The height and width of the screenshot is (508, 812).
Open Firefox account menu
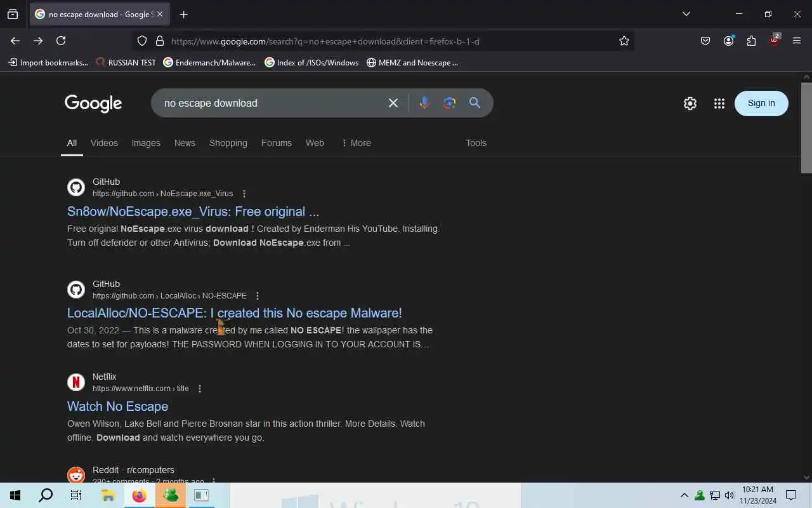tap(728, 41)
